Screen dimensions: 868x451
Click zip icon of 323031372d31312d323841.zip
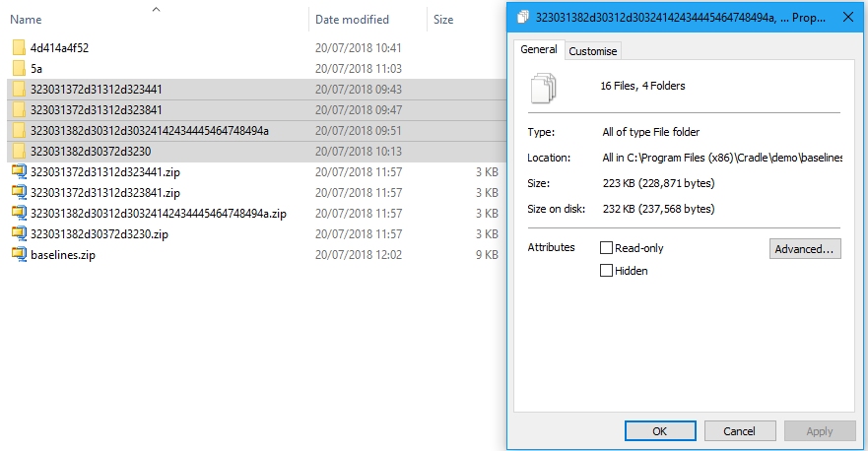[19, 193]
